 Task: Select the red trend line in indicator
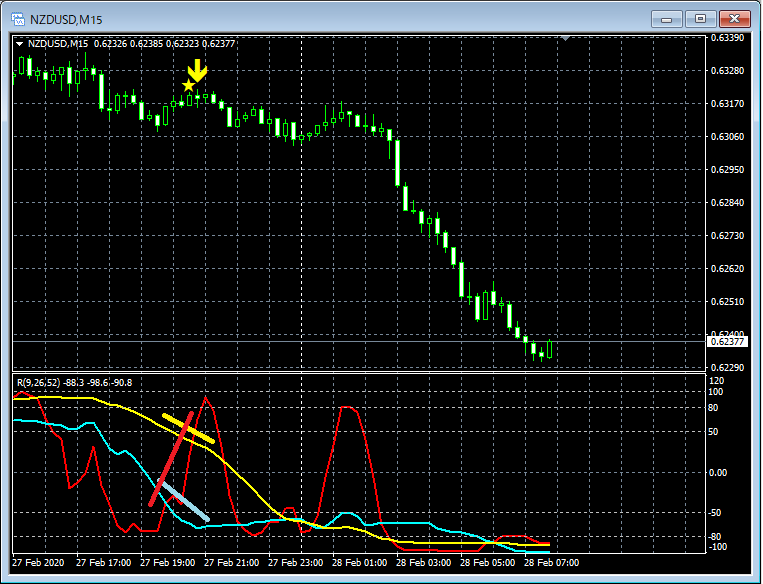(171, 458)
